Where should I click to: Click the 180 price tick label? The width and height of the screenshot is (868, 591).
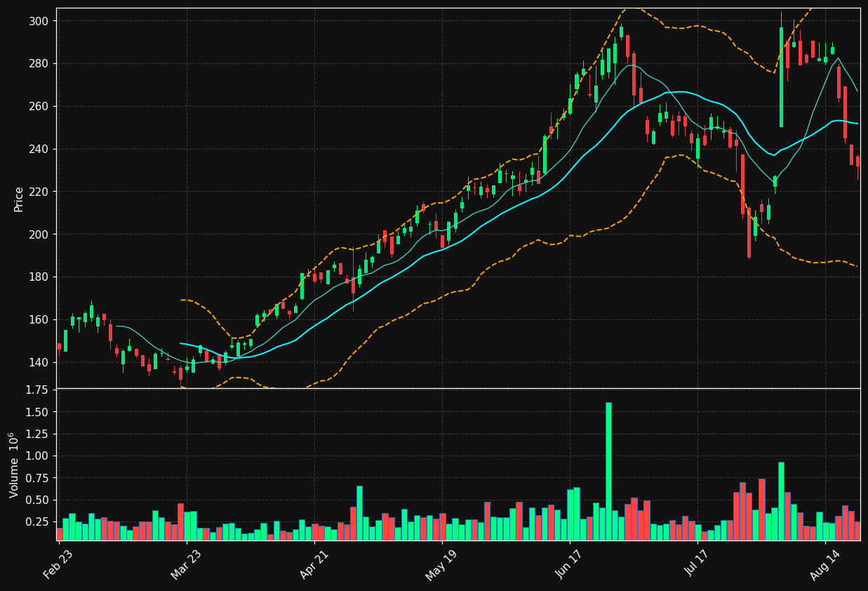point(39,277)
